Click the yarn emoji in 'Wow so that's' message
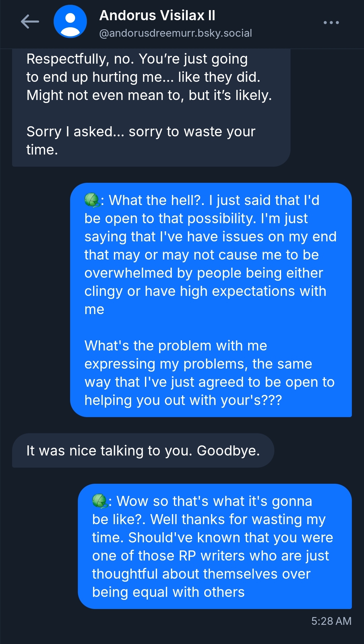 click(x=99, y=501)
